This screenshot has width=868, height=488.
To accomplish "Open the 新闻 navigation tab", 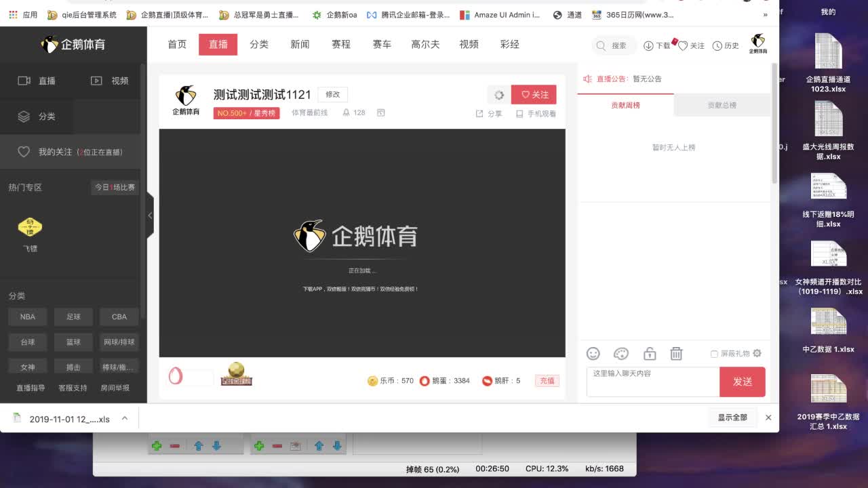I will pos(300,44).
